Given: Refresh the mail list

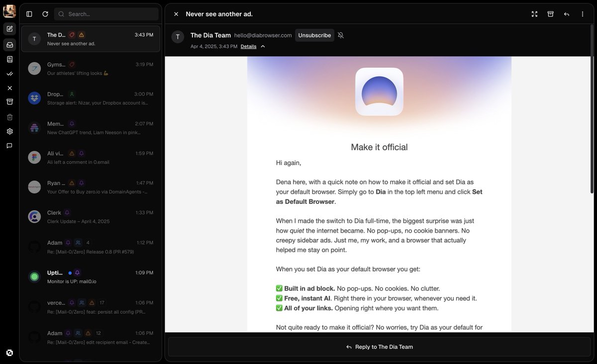Looking at the screenshot, I should [x=45, y=14].
